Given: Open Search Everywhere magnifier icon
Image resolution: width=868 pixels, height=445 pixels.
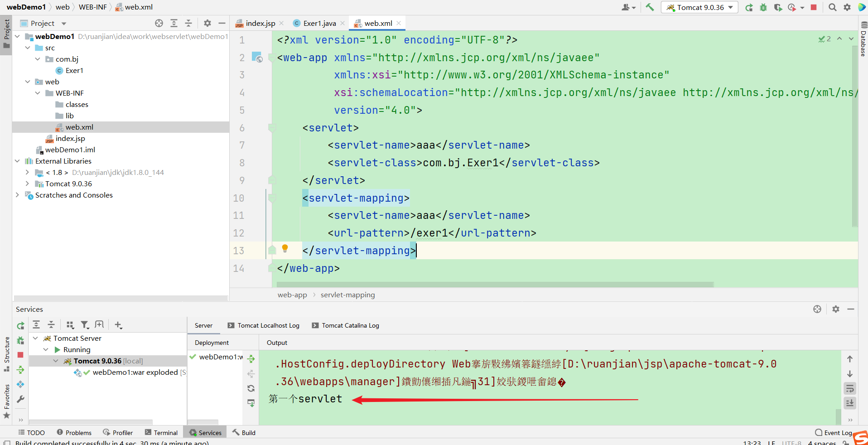Looking at the screenshot, I should pos(832,7).
